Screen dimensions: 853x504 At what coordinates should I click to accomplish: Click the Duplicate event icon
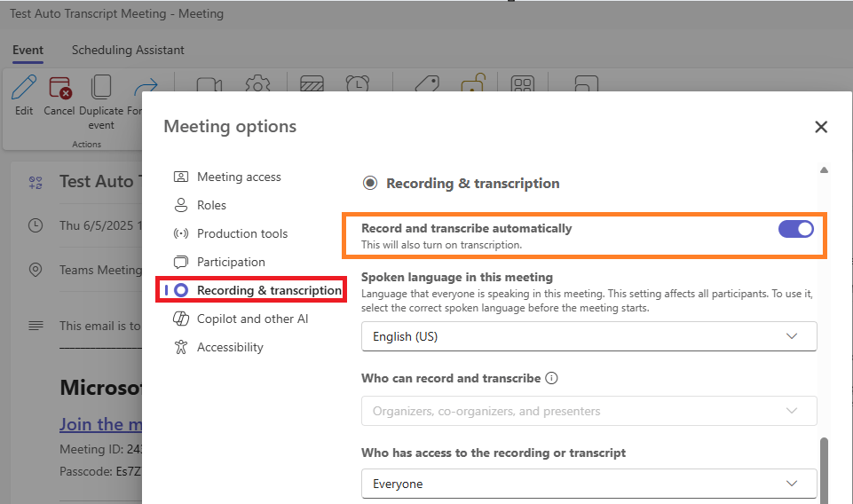[101, 89]
